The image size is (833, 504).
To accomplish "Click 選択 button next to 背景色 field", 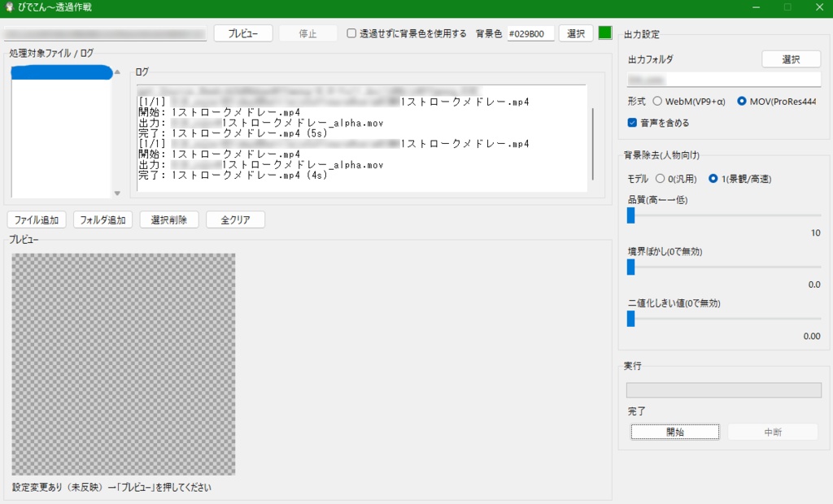I will [x=576, y=33].
